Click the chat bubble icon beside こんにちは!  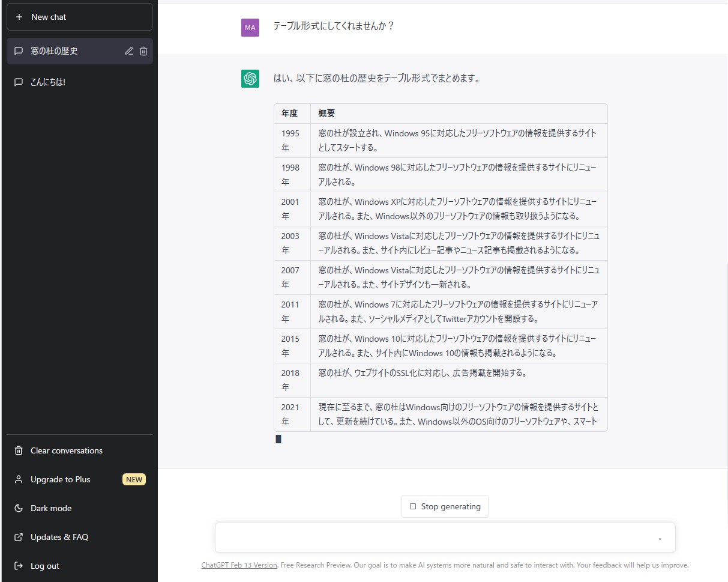click(18, 82)
